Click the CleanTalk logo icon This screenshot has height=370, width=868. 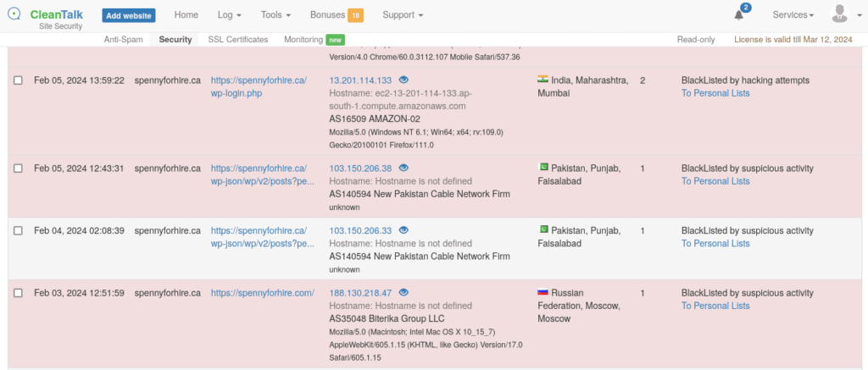(x=14, y=14)
